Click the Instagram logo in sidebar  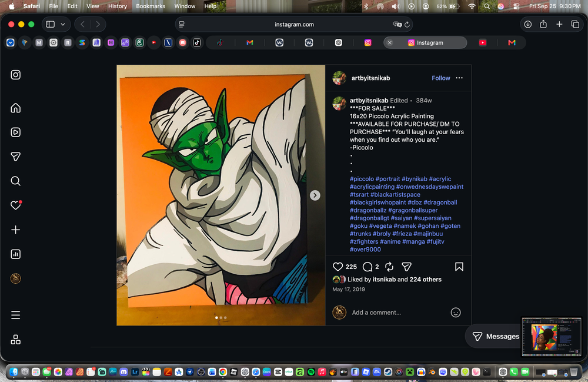coord(15,75)
